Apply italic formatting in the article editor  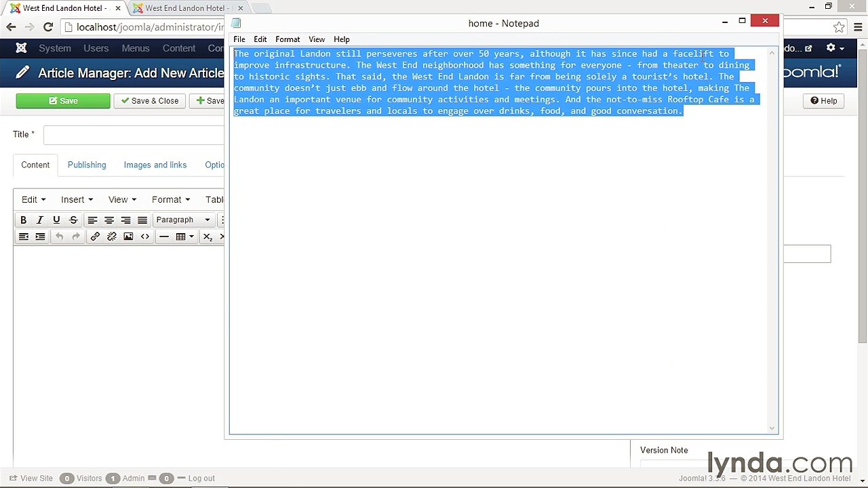pos(40,220)
